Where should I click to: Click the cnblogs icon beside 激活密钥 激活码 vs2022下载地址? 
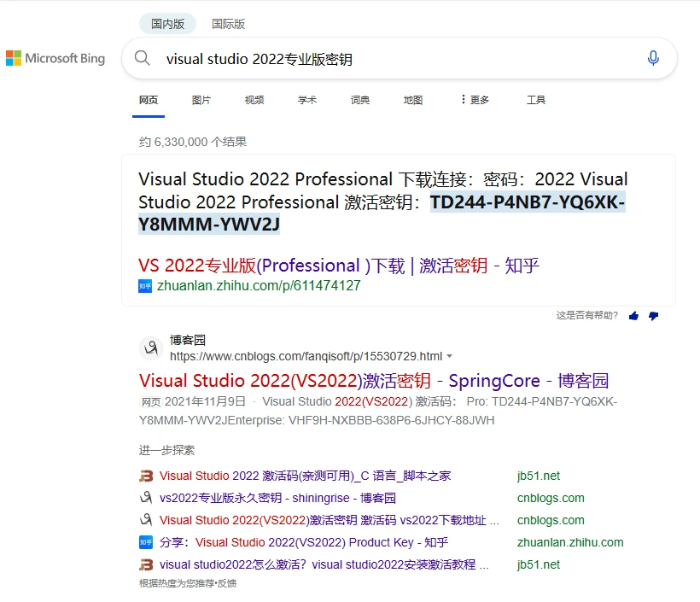tap(146, 520)
